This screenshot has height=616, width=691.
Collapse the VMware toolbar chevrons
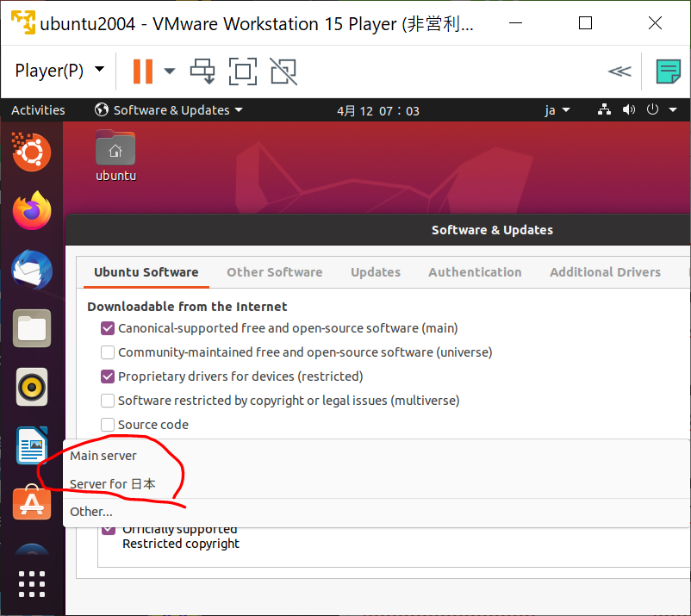(619, 72)
